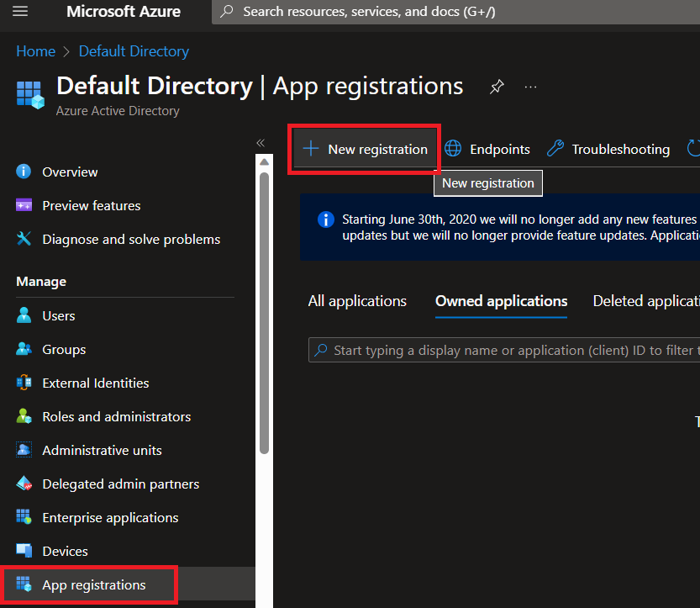Open the Azure portal hamburger menu
The height and width of the screenshot is (608, 700).
[x=21, y=12]
